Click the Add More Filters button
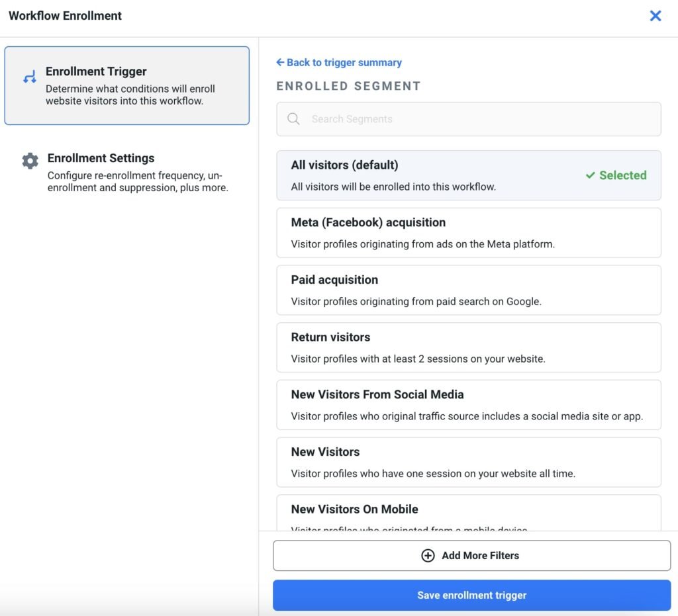678x616 pixels. 471,556
